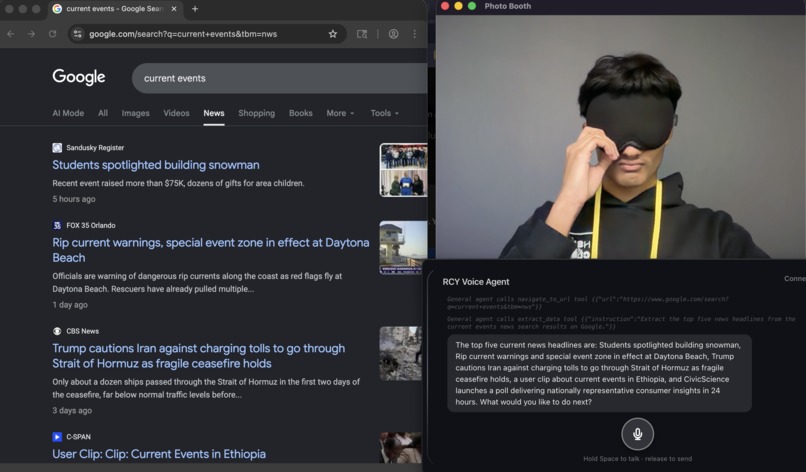Screen dimensions: 806x472
Task: Click CBS News source name
Action: (83, 331)
